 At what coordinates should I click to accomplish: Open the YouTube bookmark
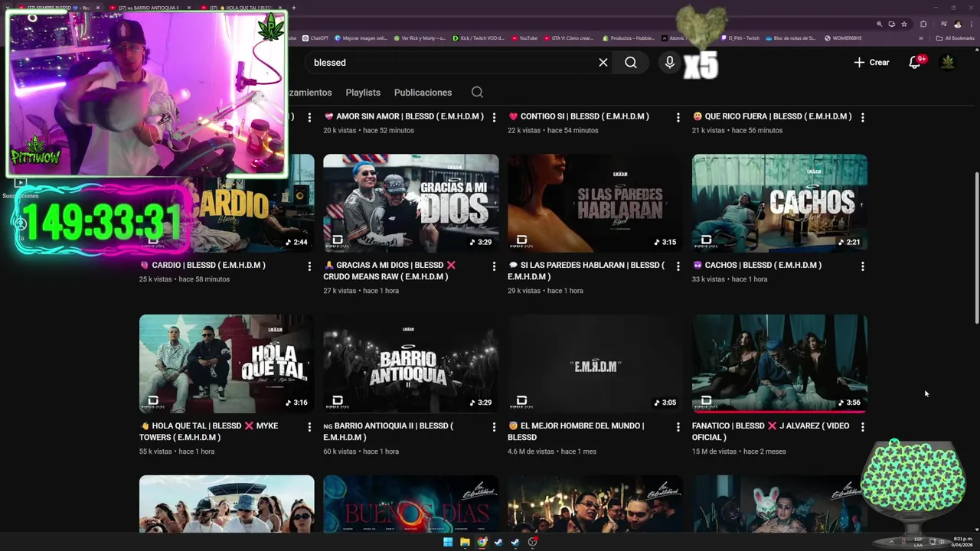524,38
